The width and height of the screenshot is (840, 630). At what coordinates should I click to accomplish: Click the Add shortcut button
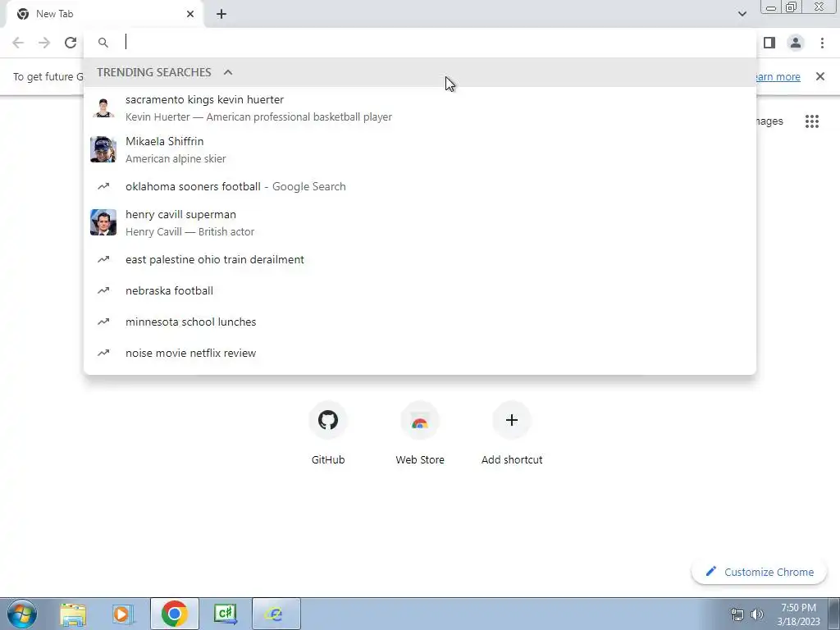coord(512,434)
